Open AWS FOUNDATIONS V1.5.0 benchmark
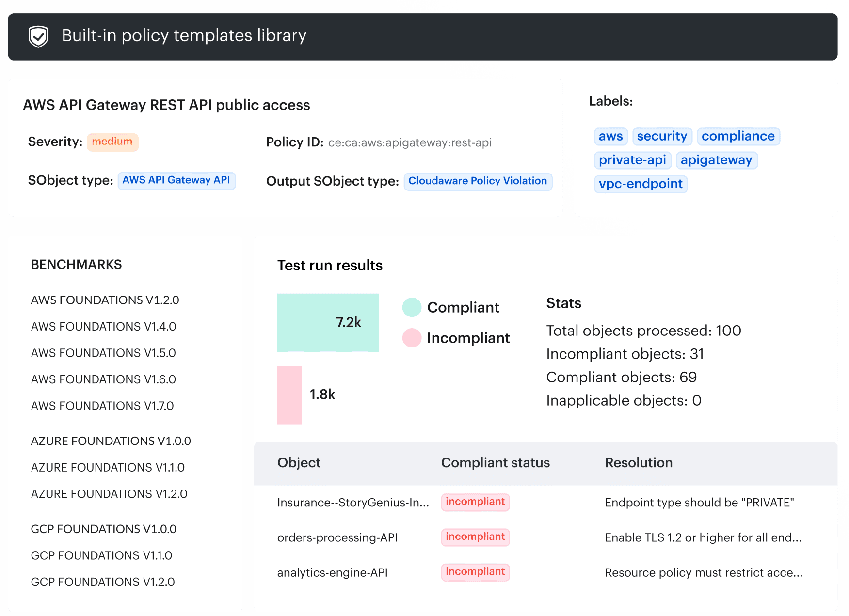The image size is (849, 616). click(103, 353)
